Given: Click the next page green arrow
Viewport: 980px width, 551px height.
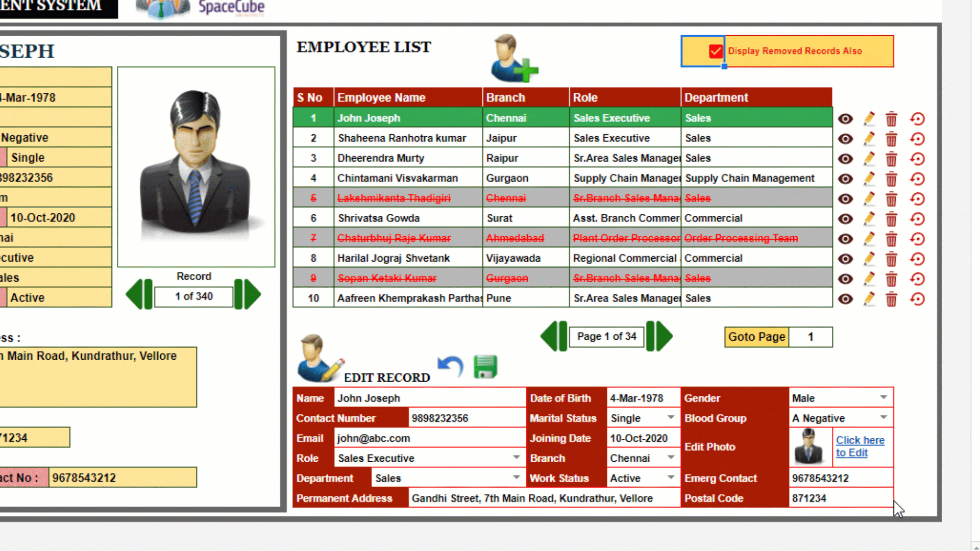Looking at the screenshot, I should point(661,336).
